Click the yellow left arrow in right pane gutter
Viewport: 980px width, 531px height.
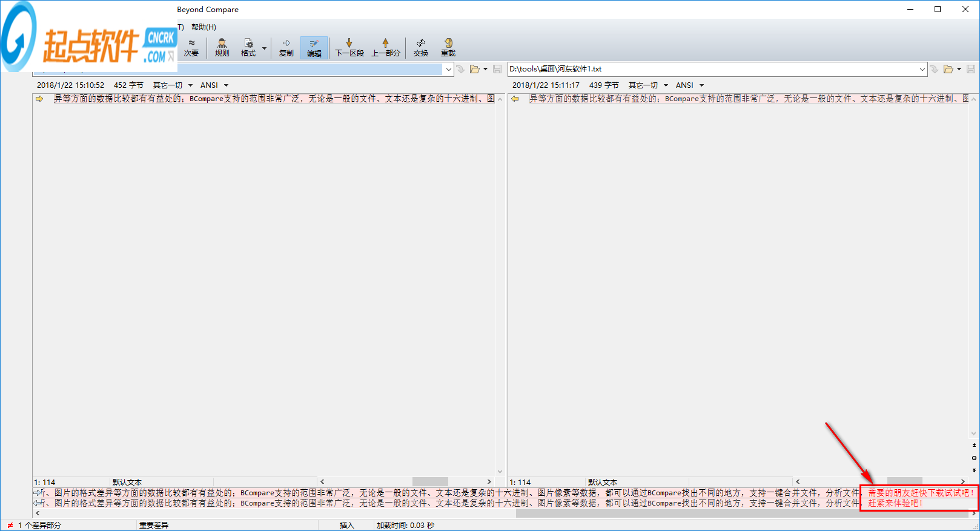515,99
